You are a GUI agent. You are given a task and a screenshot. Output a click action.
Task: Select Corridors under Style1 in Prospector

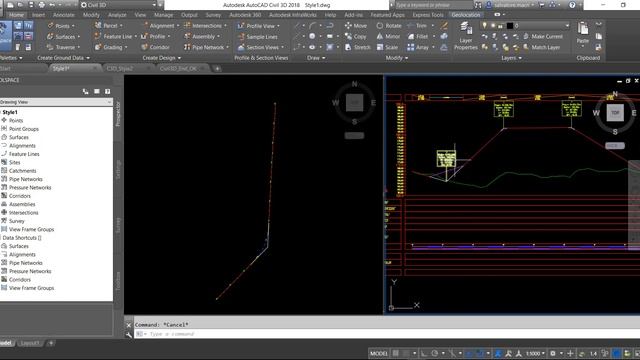(x=20, y=196)
